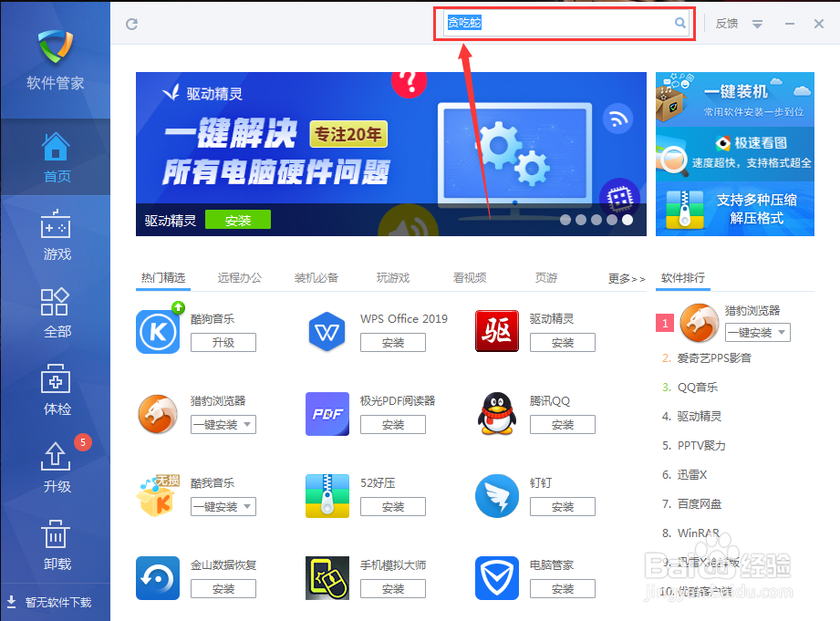Install WPS Office 2019
Viewport: 840px width, 621px height.
coord(393,342)
